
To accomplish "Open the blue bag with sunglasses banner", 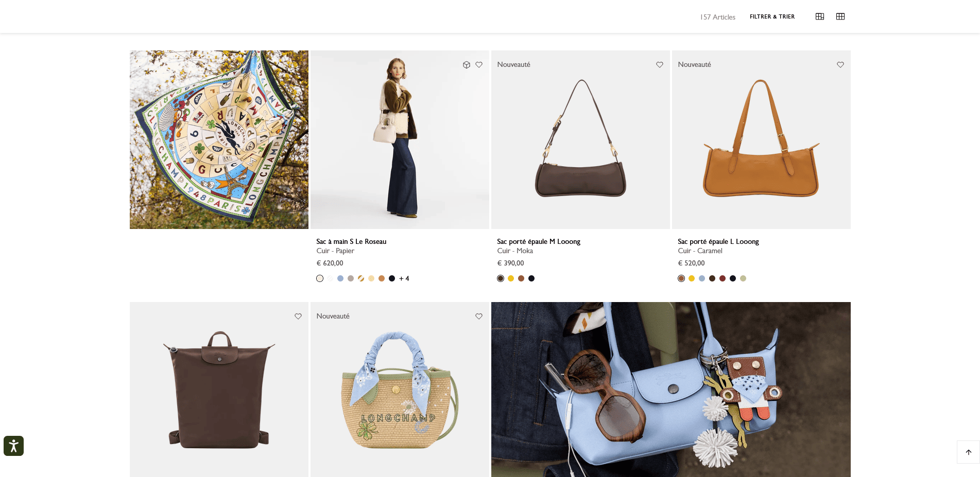I will click(x=671, y=390).
